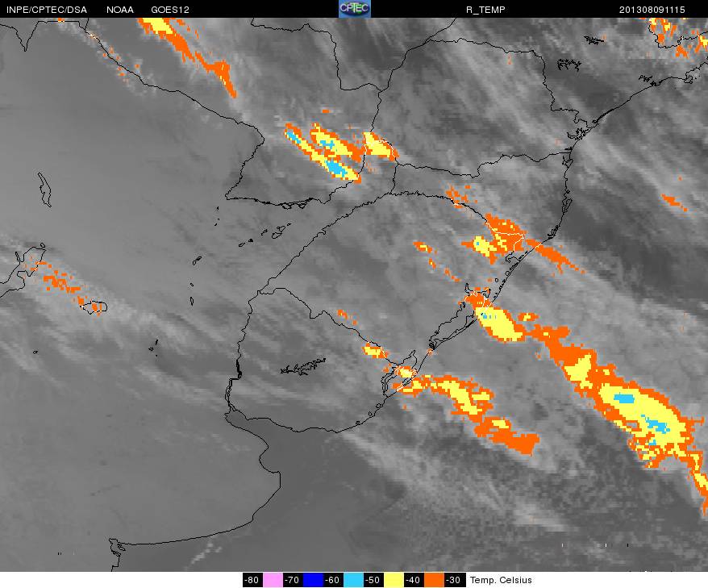Click the -80 legend value
Viewport: 708px width, 588px height.
(x=252, y=580)
